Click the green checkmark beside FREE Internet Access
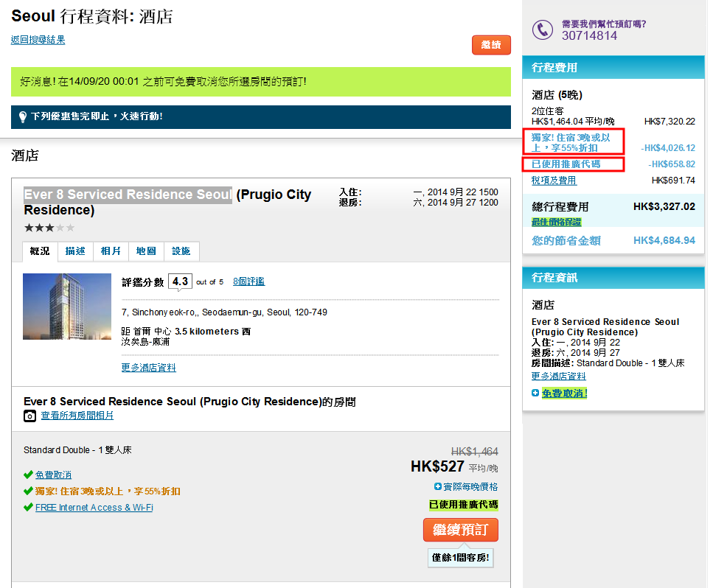Viewport: 713px width, 588px height. (28, 508)
